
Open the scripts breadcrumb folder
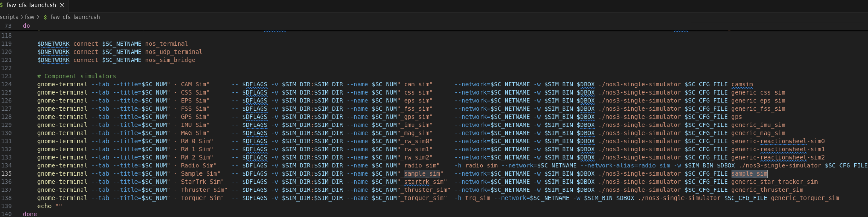pyautogui.click(x=9, y=17)
